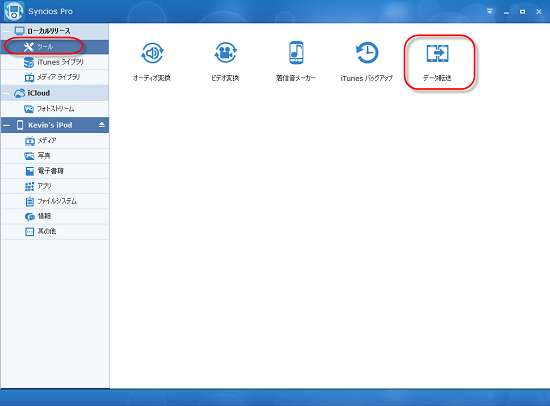The height and width of the screenshot is (406, 550).
Task: Open 写真 photos on the iPod
Action: 55,156
